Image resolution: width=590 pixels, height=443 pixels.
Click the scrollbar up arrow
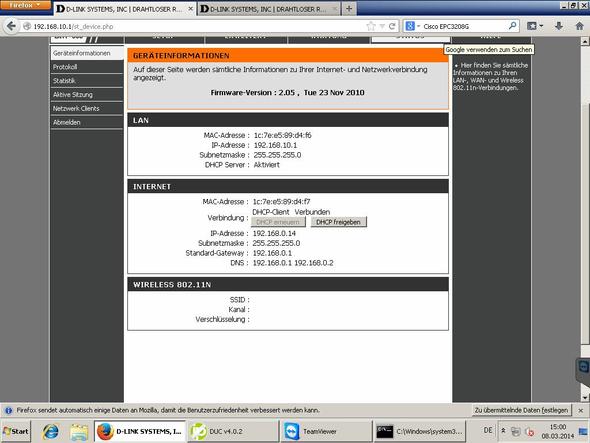pos(585,41)
